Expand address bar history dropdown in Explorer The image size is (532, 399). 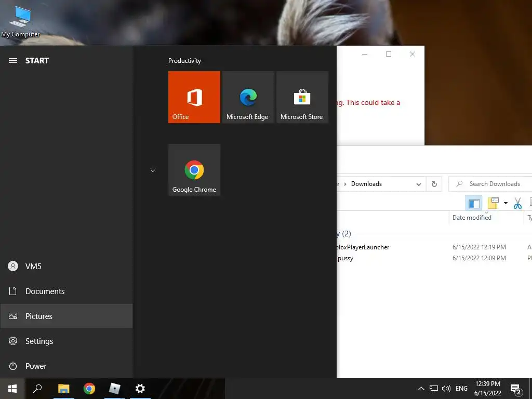coord(419,184)
